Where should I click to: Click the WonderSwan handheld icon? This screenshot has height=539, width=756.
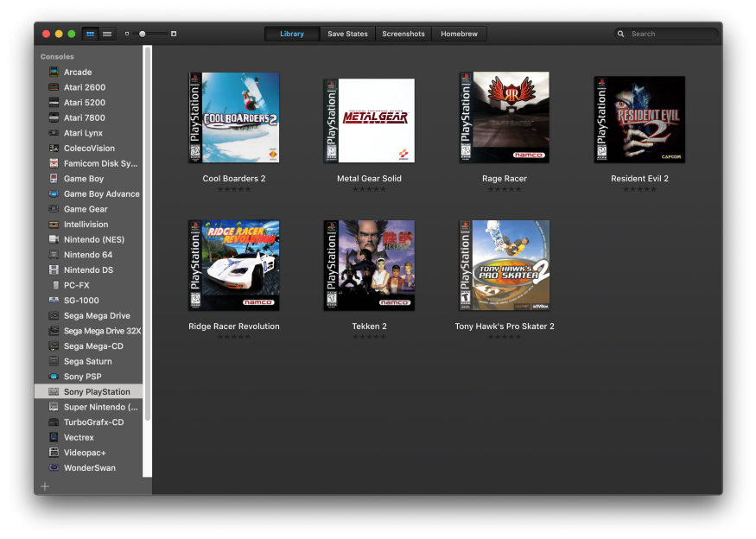coord(54,467)
